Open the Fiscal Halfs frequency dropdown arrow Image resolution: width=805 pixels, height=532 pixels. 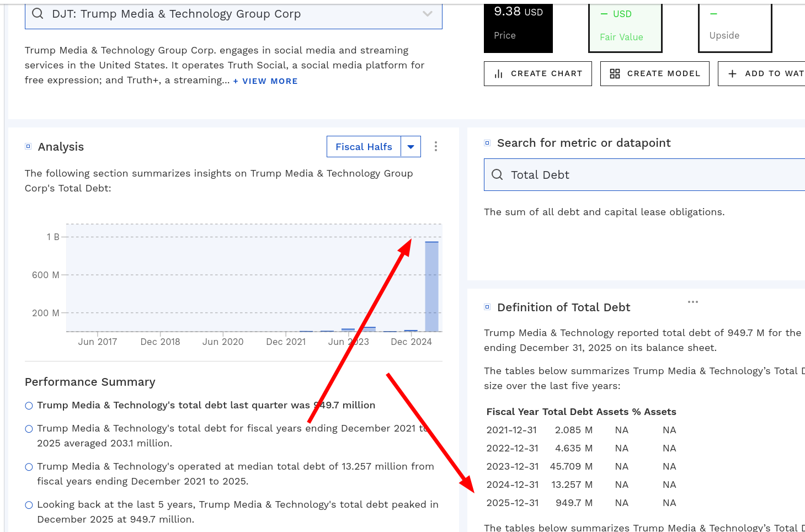[x=411, y=146]
